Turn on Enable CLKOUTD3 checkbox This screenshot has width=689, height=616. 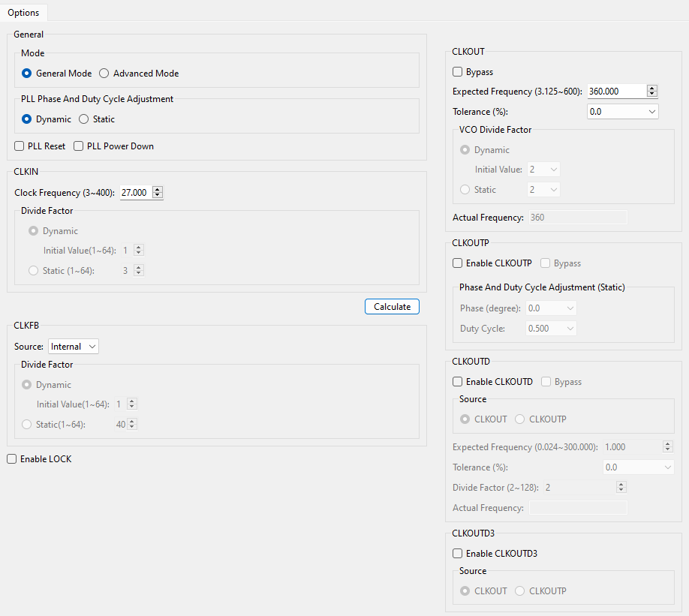click(458, 554)
